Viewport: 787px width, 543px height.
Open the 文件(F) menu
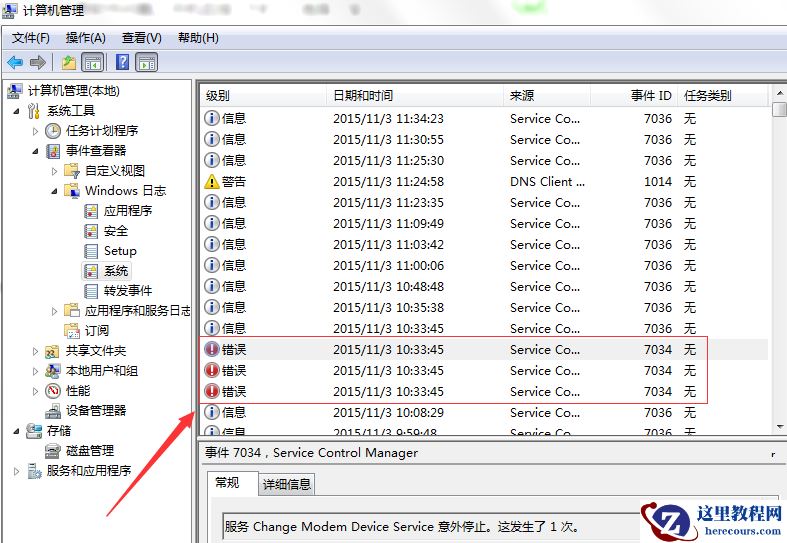pos(30,38)
